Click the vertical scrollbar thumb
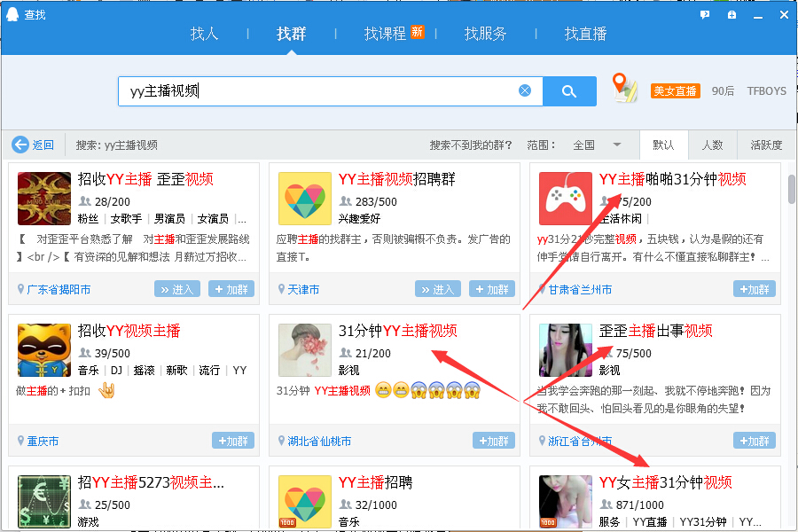 click(x=792, y=190)
